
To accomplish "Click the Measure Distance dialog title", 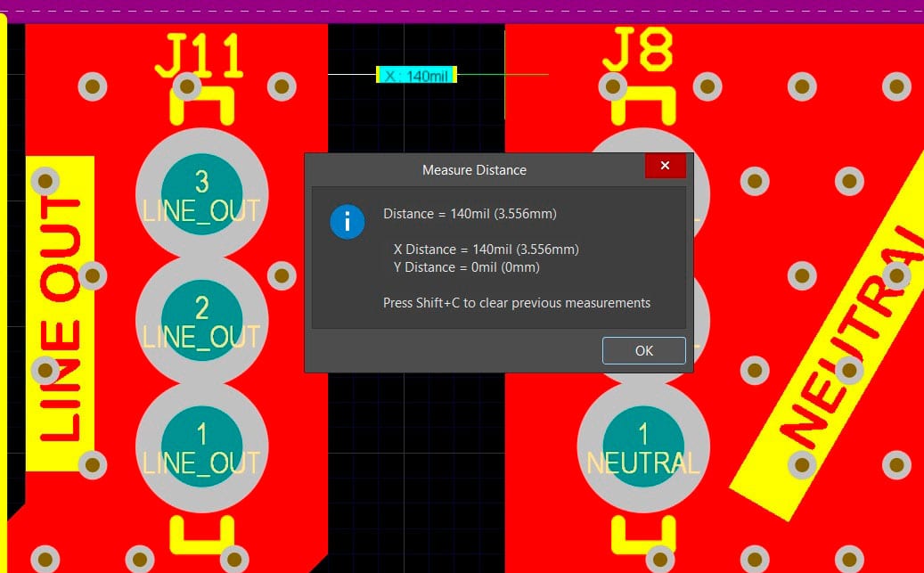I will (474, 170).
